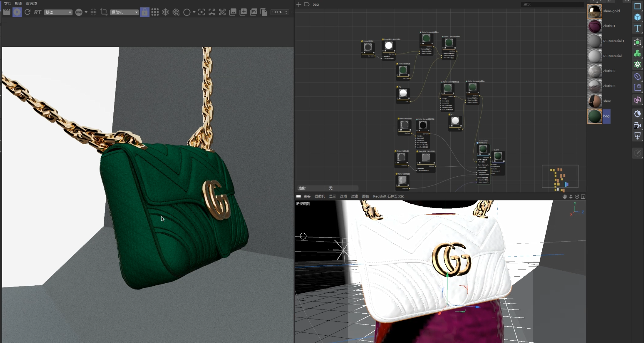Viewport: 644px width, 343px height.
Task: Click the camera icon in right sidebar
Action: pos(637,125)
